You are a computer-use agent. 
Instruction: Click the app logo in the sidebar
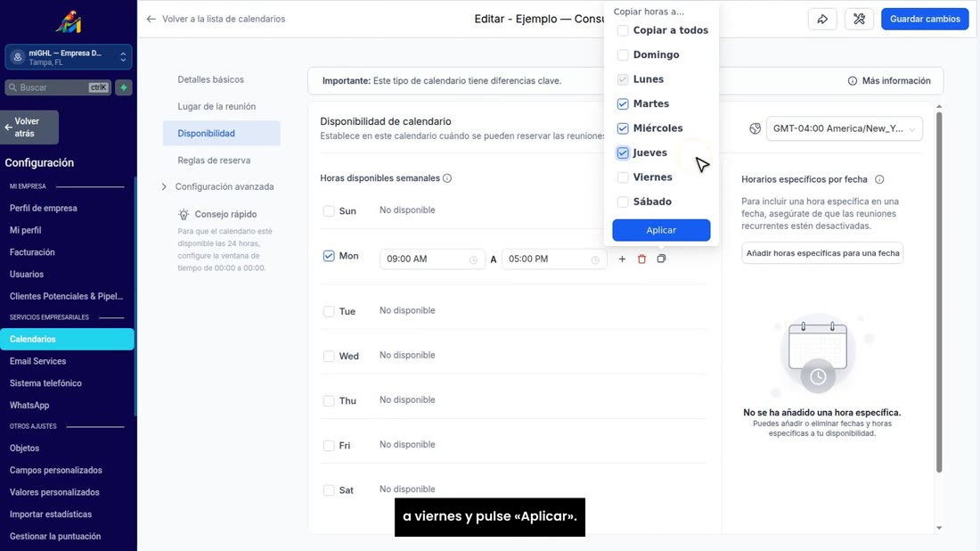click(x=68, y=22)
